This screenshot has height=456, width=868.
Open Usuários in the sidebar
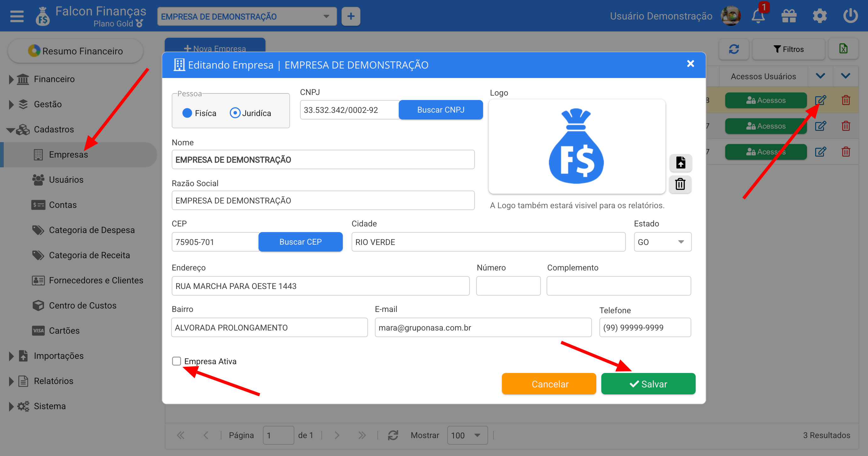tap(66, 180)
